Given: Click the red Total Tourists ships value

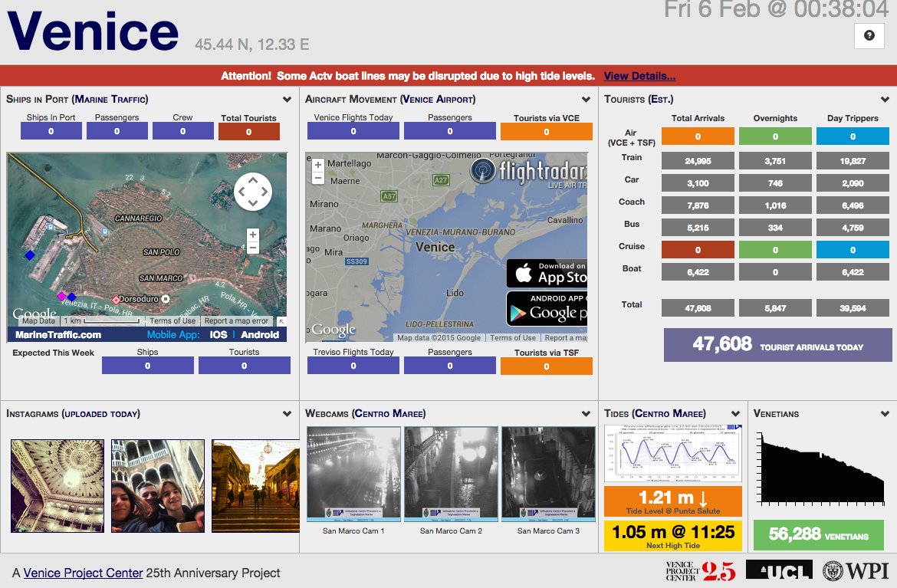Looking at the screenshot, I should point(249,132).
